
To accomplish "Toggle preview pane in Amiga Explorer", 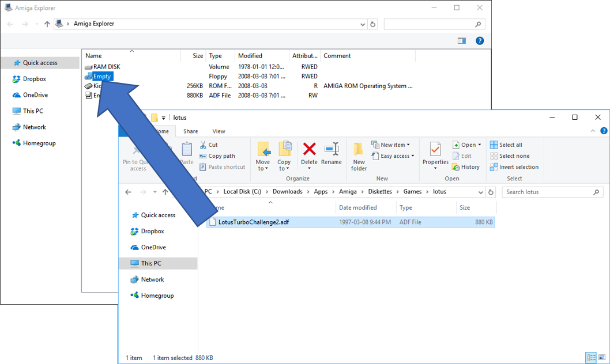I will [x=462, y=41].
